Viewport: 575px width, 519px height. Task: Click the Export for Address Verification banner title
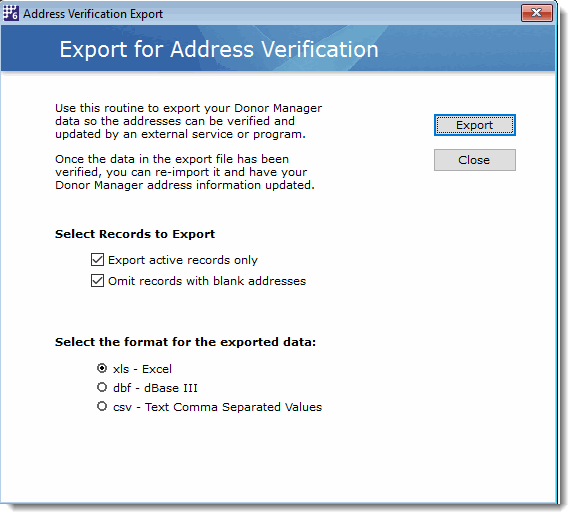(219, 49)
